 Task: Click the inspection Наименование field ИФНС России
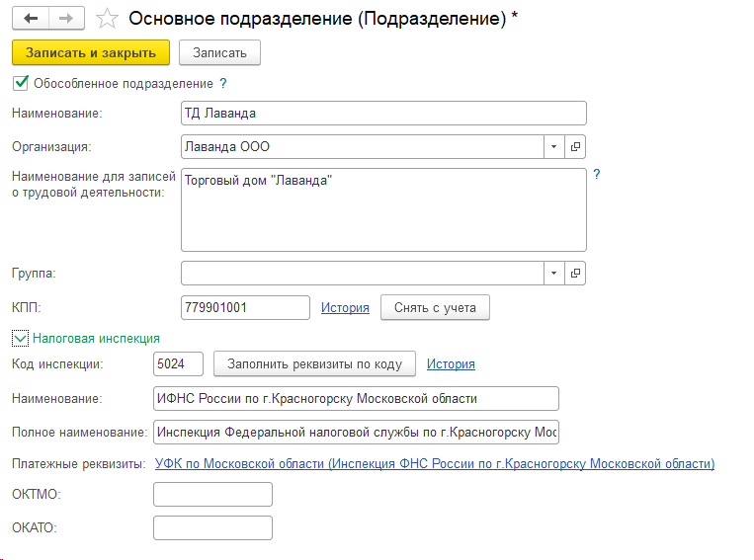pos(356,398)
